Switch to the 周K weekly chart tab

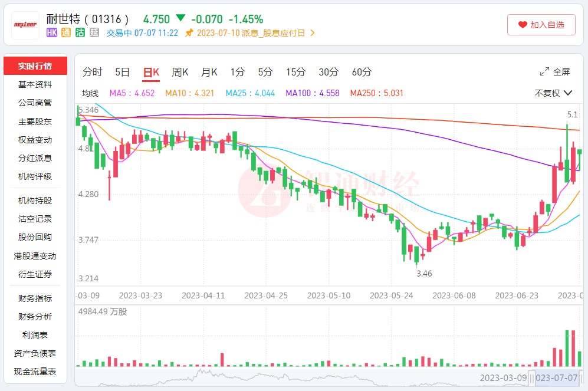179,71
